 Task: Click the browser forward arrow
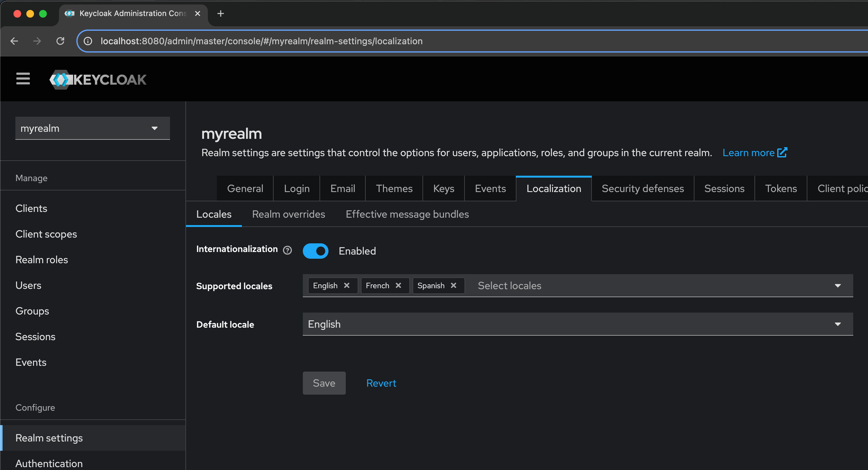(37, 41)
